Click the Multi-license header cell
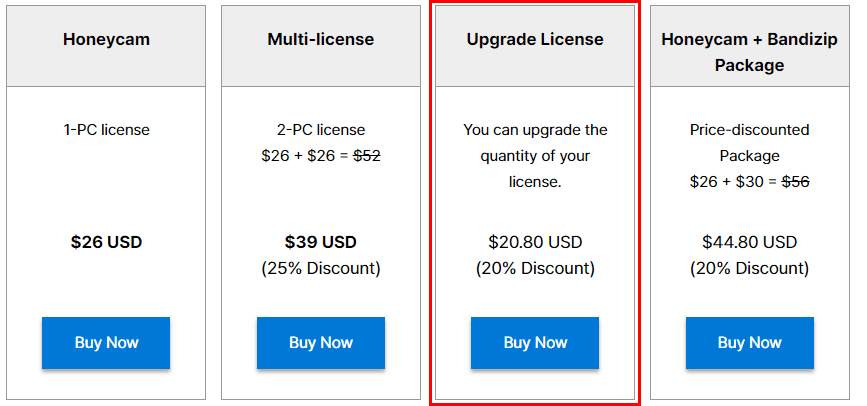867x406 pixels. tap(320, 40)
